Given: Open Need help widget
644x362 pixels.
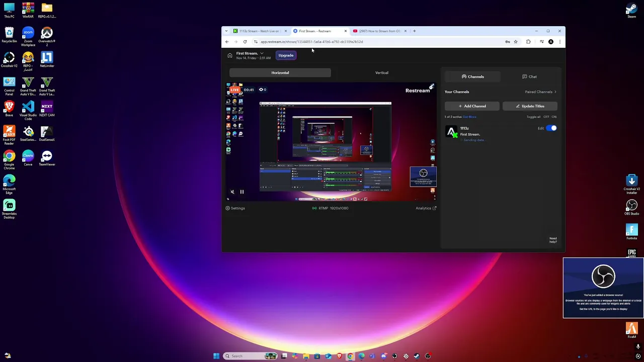Looking at the screenshot, I should point(553,240).
